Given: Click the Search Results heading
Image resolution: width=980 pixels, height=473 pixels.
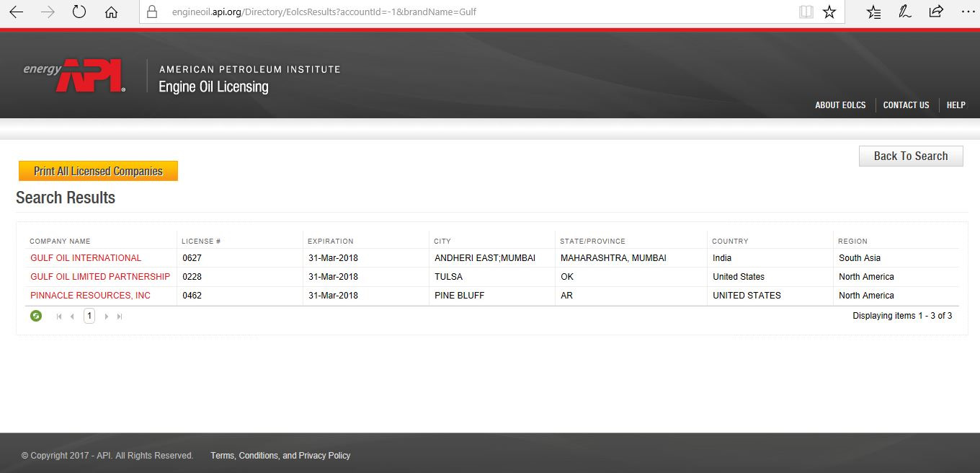Looking at the screenshot, I should coord(66,198).
